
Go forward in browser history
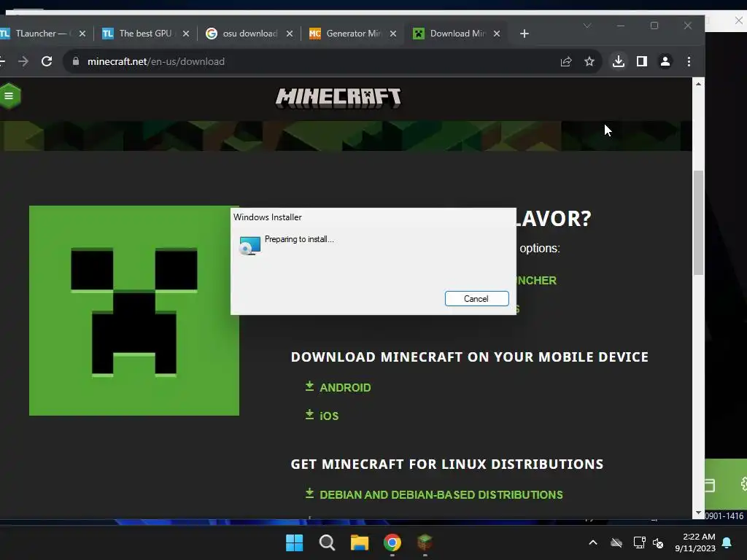coord(23,61)
